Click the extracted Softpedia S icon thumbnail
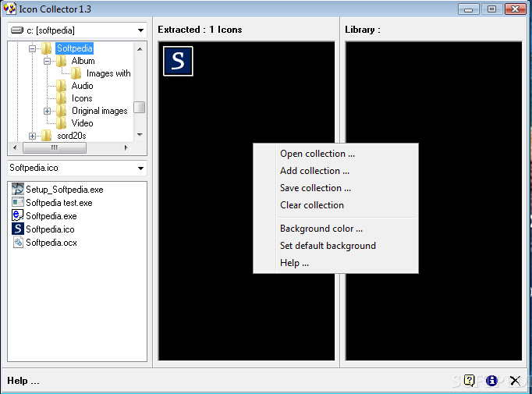The image size is (532, 394). coord(178,61)
